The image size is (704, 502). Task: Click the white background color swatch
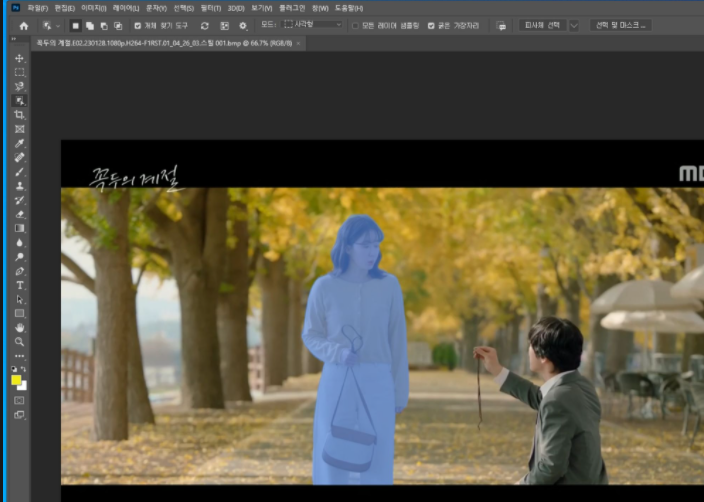point(23,387)
